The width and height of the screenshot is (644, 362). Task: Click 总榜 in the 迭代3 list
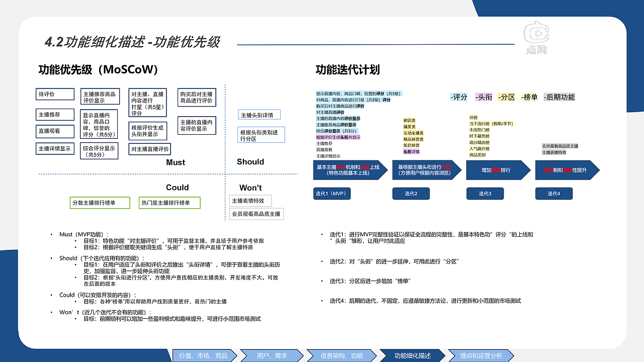click(x=473, y=118)
